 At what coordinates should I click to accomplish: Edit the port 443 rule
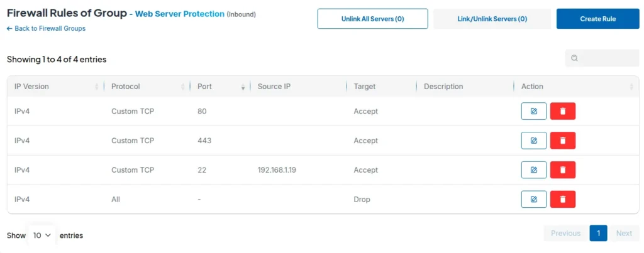click(533, 141)
